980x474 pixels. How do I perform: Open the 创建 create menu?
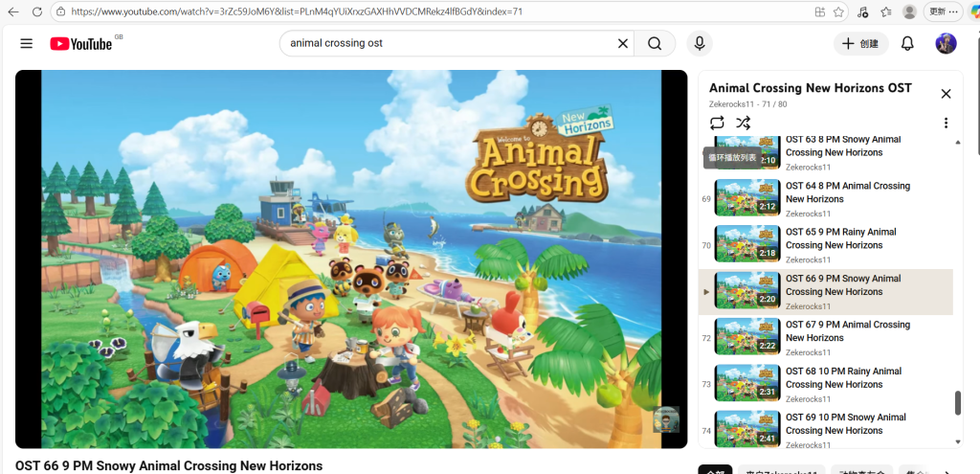point(860,43)
